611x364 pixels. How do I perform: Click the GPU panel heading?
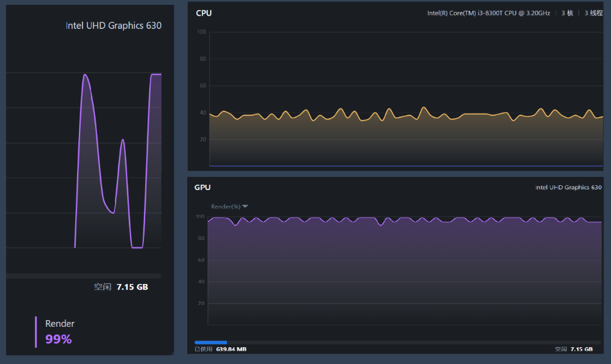coord(202,187)
